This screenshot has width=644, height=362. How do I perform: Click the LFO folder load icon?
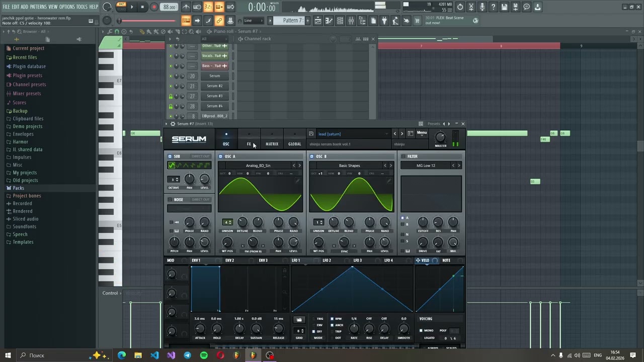299,320
